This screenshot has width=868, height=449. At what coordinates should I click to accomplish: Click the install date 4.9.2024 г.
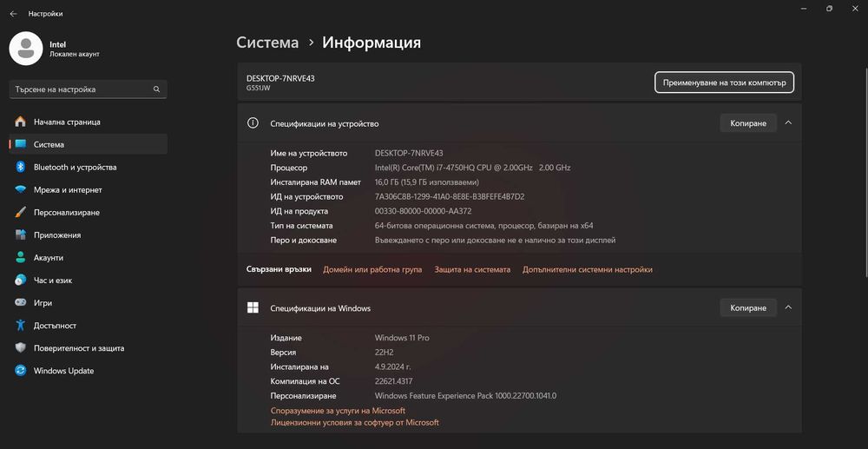pos(392,366)
